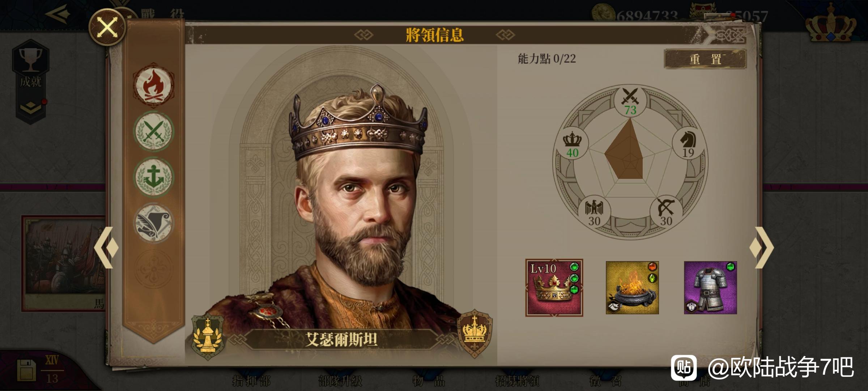Go to the next general
Image resolution: width=868 pixels, height=391 pixels.
pos(762,248)
